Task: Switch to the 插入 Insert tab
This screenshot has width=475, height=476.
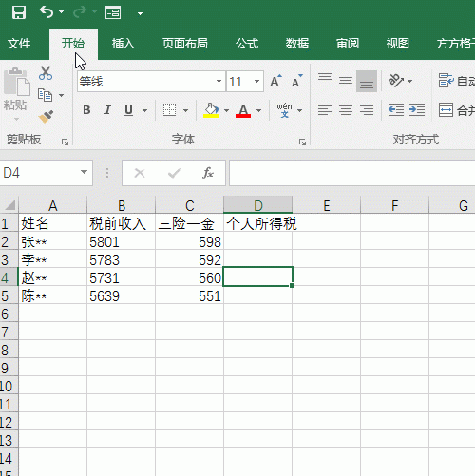Action: click(x=123, y=44)
